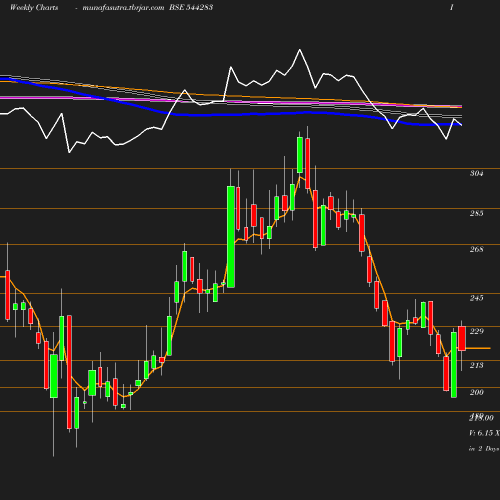Click the "BSE 544283" symbol text
This screenshot has height=500, width=500.
pos(191,7)
